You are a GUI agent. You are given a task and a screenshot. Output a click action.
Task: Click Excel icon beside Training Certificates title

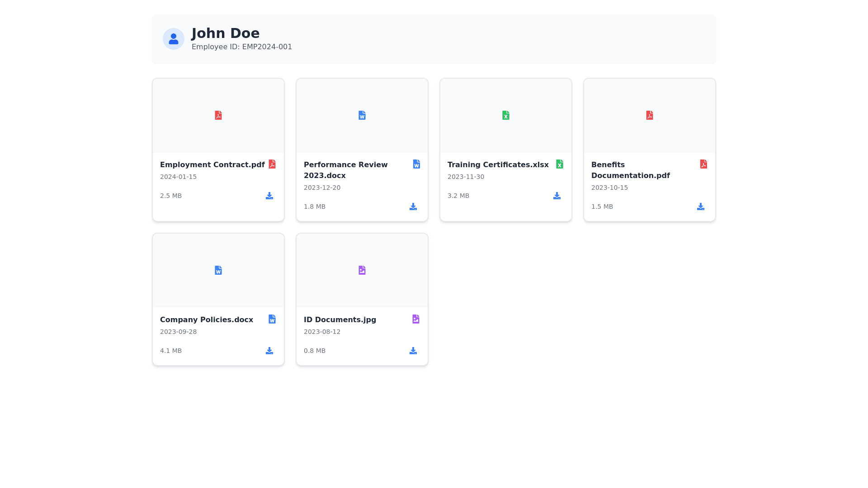coord(560,164)
